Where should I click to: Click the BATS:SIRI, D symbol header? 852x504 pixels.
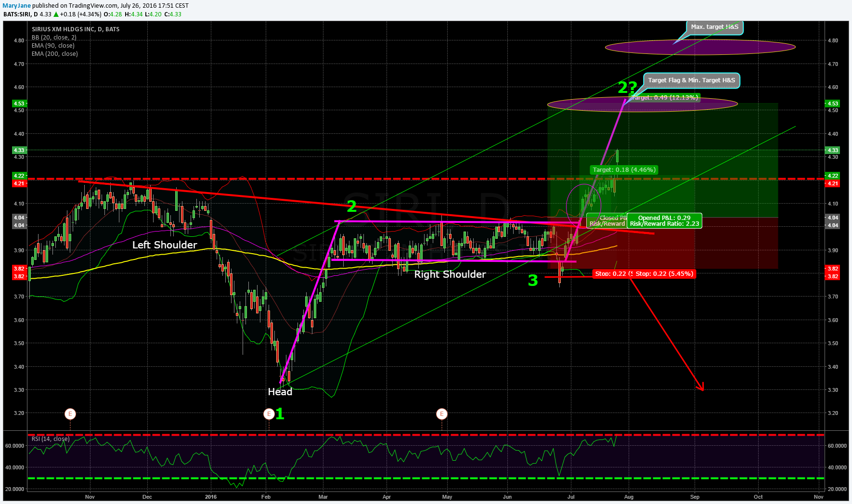pyautogui.click(x=21, y=14)
